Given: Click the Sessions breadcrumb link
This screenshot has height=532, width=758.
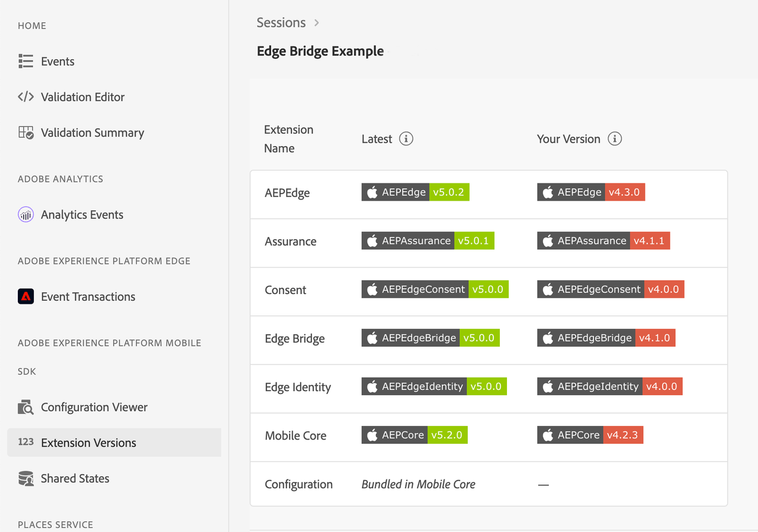Looking at the screenshot, I should pos(281,22).
